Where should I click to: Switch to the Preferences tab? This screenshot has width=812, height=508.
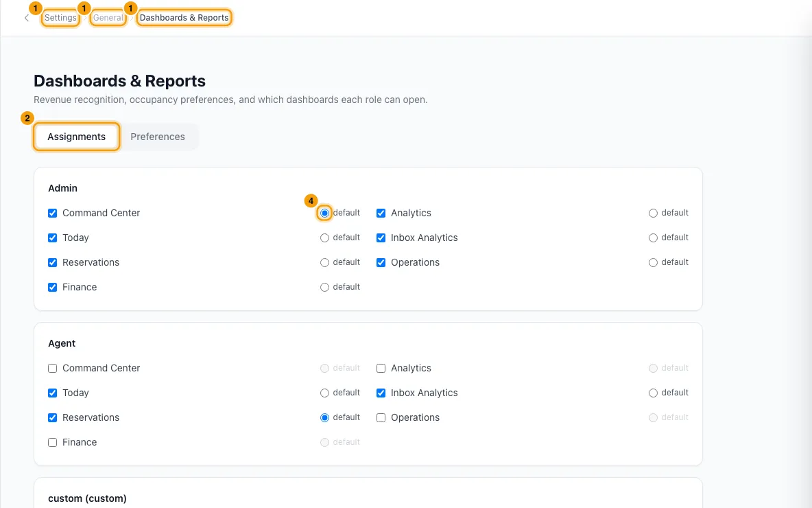tap(158, 137)
